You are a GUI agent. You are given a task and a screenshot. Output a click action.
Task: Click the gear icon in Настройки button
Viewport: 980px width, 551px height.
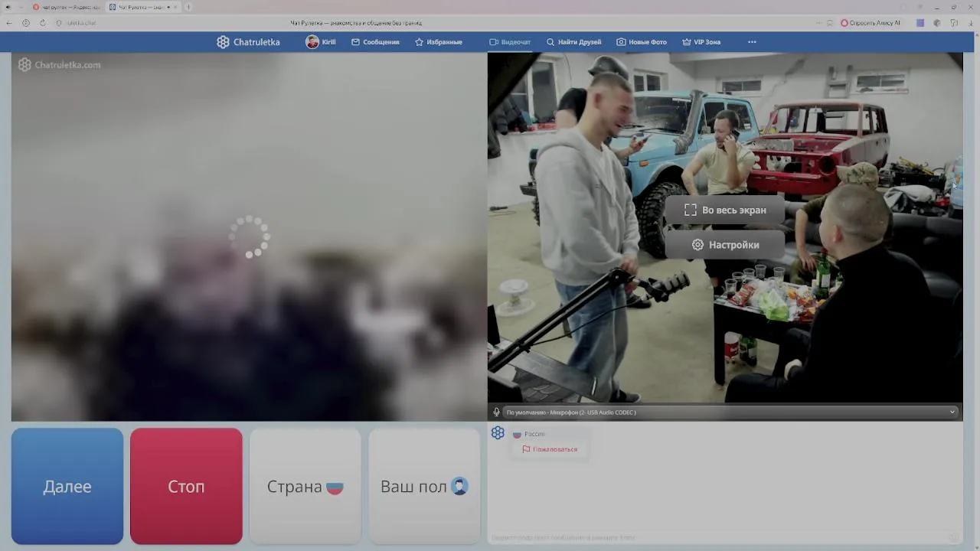(697, 245)
